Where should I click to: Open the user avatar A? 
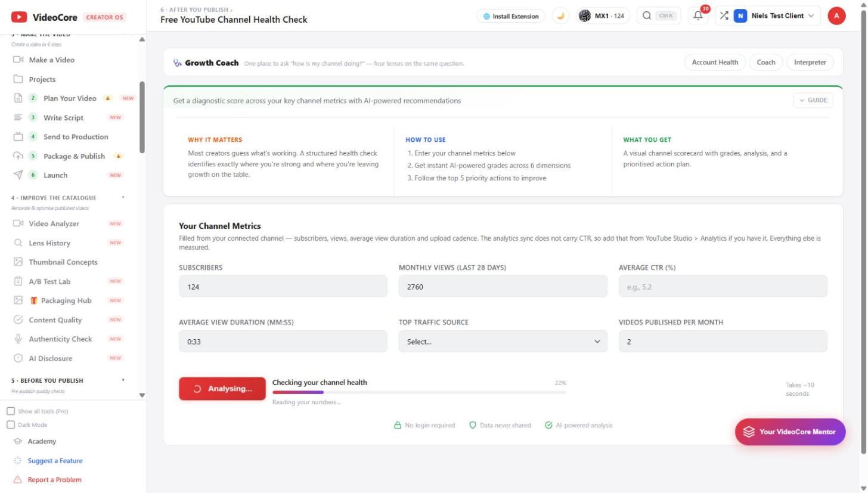(836, 16)
